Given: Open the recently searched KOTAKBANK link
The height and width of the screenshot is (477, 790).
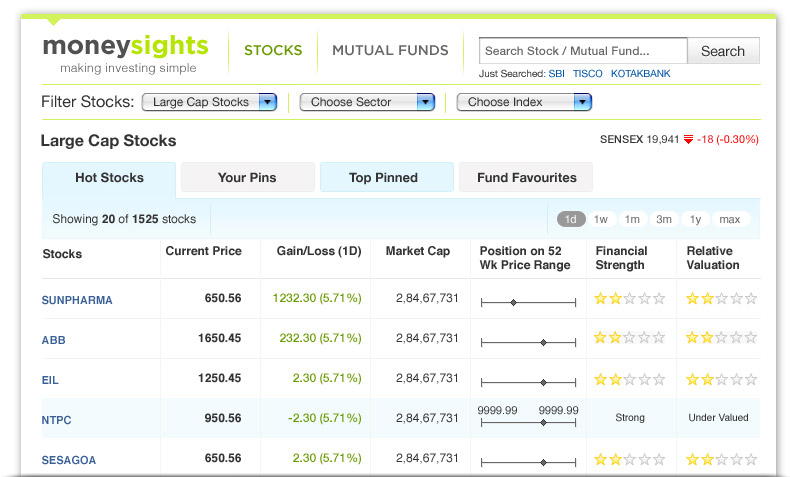Looking at the screenshot, I should pos(640,74).
